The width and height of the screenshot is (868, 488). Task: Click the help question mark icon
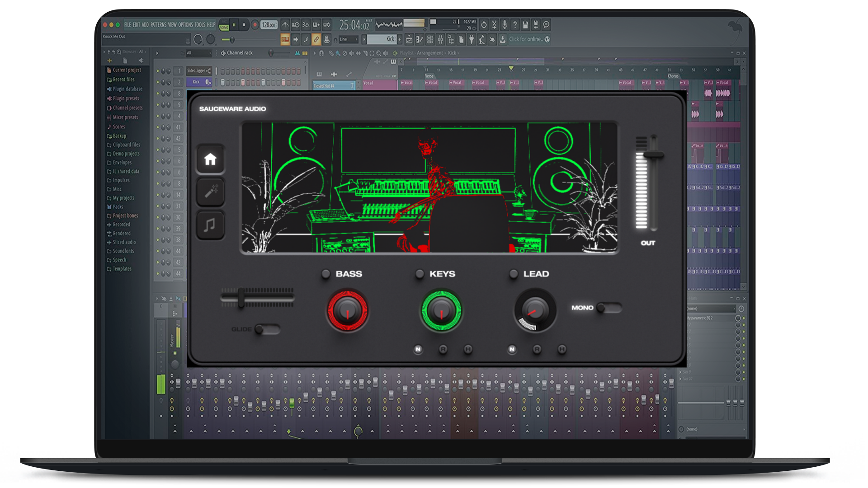[515, 25]
